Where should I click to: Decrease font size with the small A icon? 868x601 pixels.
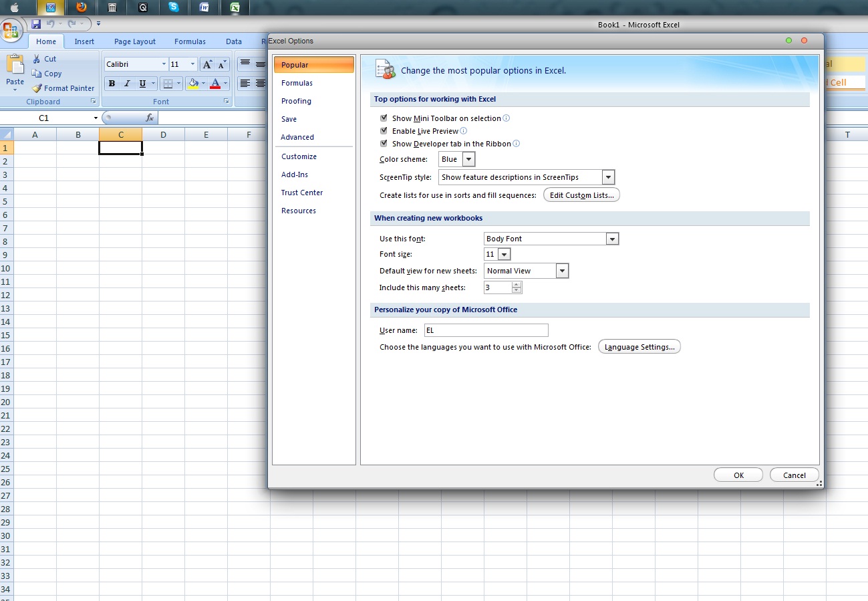(x=222, y=64)
